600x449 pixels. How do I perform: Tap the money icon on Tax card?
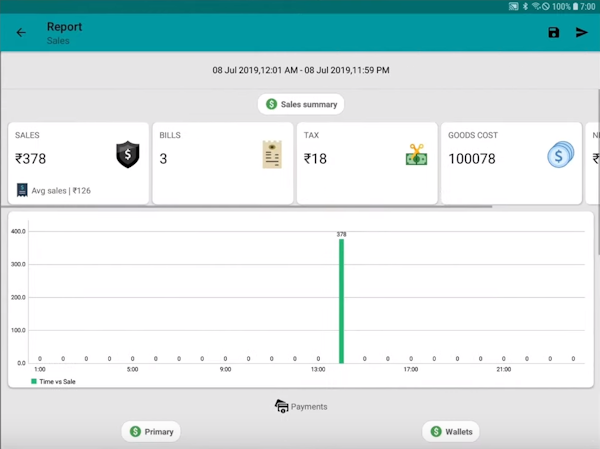416,156
